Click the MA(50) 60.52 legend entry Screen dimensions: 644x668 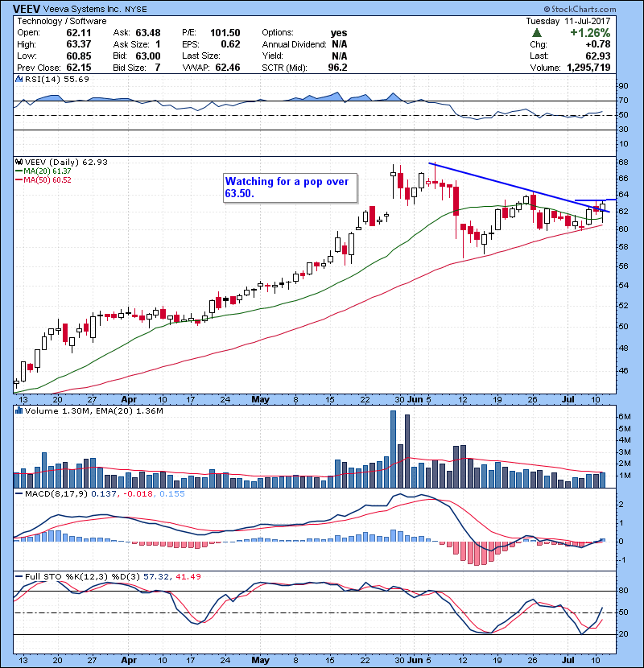(43, 179)
